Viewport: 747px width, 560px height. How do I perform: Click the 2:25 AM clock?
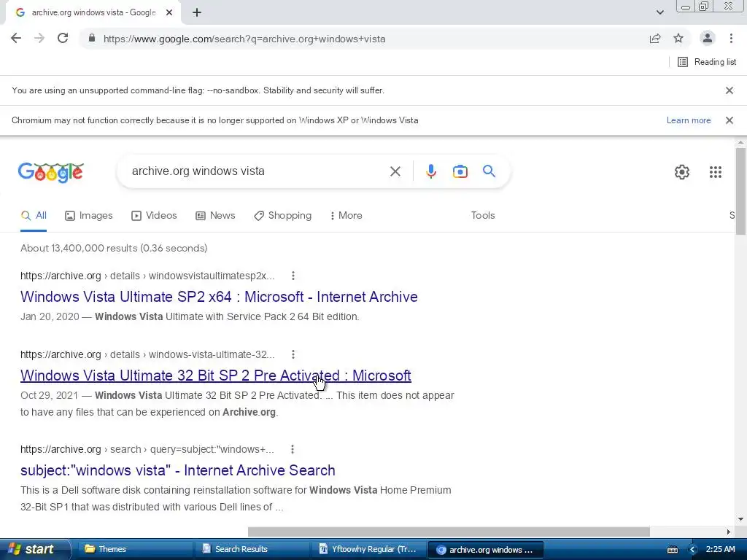(720, 550)
